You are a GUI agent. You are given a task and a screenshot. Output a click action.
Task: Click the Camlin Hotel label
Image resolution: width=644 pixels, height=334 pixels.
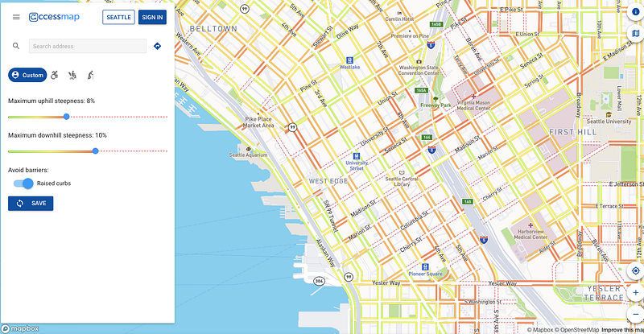[x=399, y=19]
